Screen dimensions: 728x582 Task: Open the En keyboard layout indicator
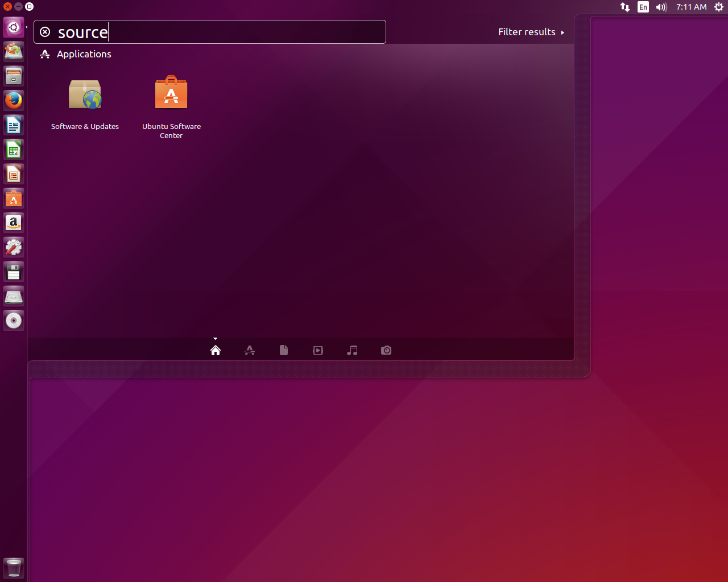[643, 7]
